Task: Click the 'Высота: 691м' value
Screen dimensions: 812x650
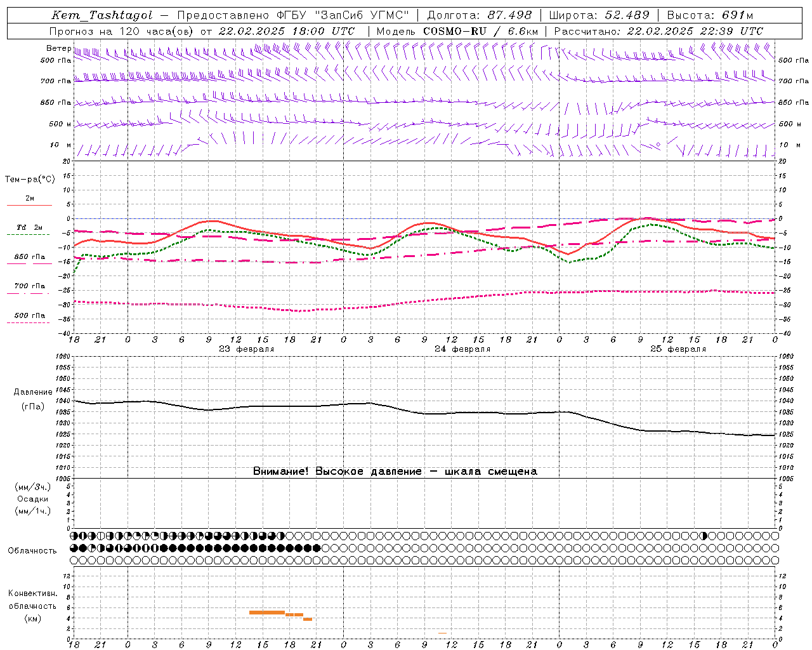Action: tap(710, 15)
